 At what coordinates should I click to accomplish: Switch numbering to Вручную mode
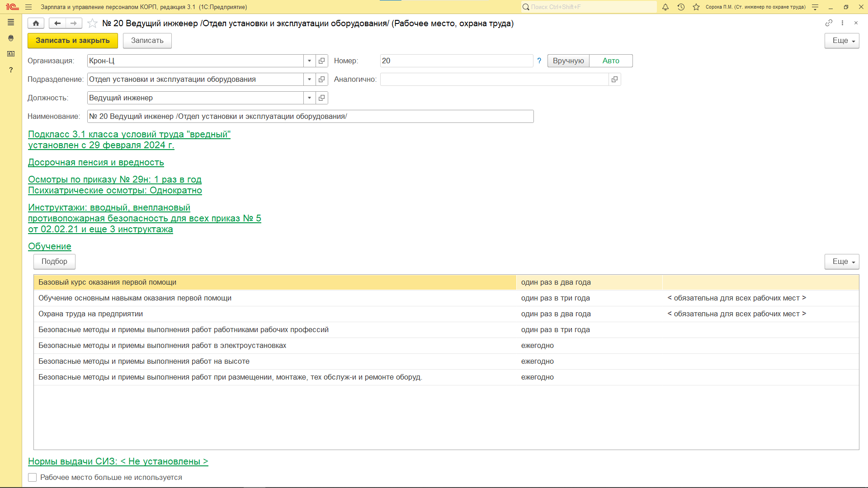point(568,61)
